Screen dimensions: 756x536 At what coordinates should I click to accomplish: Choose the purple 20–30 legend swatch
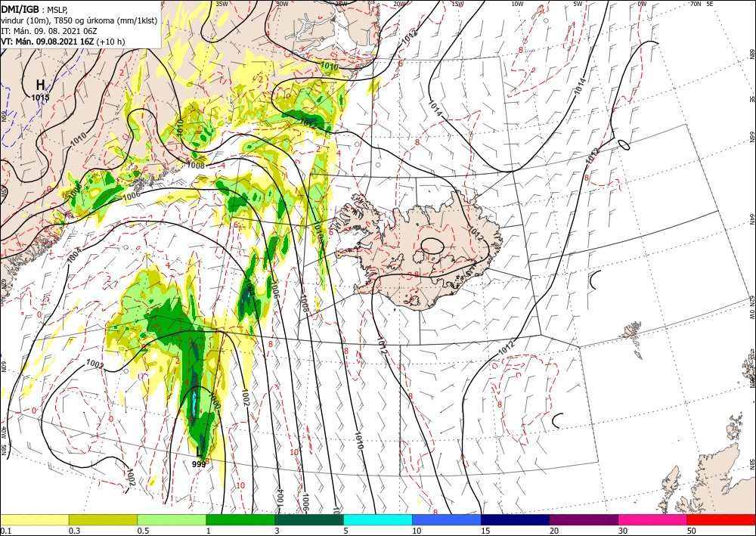(x=584, y=519)
